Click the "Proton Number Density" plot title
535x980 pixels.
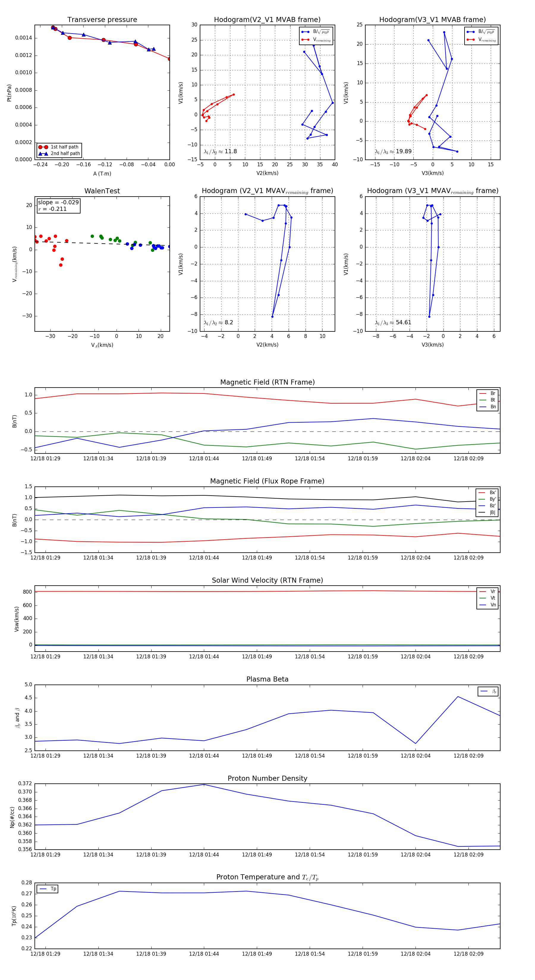[x=267, y=778]
